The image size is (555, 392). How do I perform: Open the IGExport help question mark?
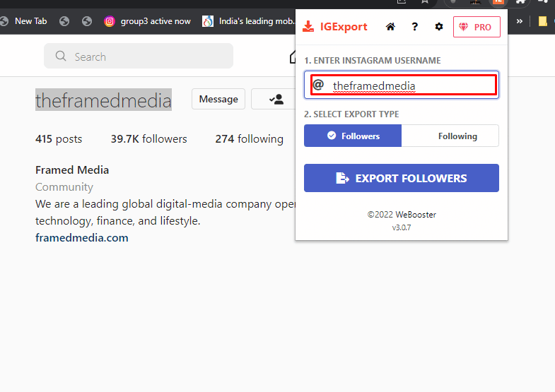(414, 27)
